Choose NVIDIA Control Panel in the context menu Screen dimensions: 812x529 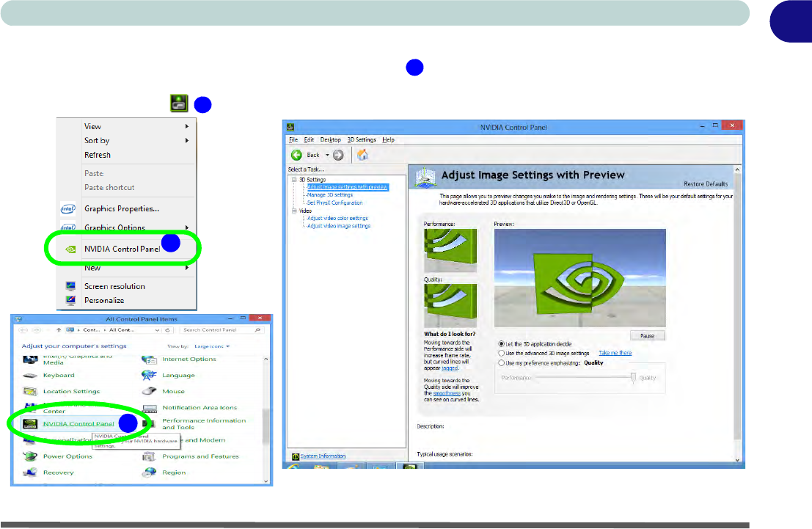click(122, 249)
